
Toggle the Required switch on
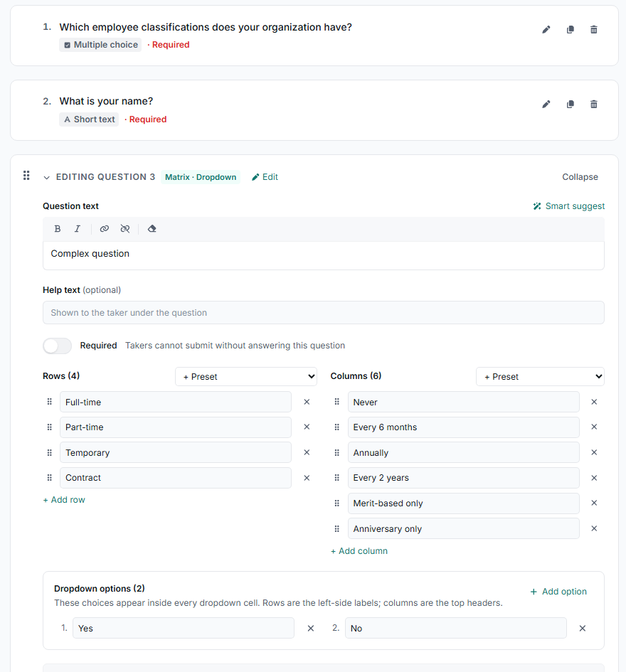click(x=57, y=346)
